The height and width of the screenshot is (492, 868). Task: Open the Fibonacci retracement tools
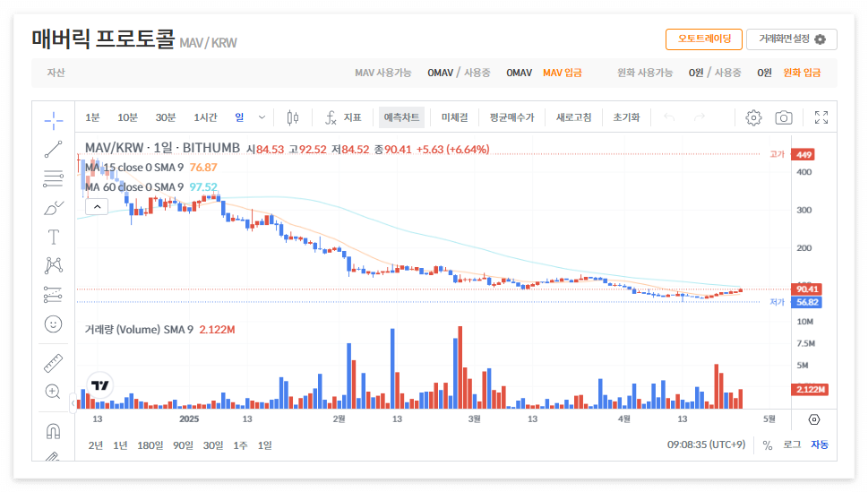53,178
